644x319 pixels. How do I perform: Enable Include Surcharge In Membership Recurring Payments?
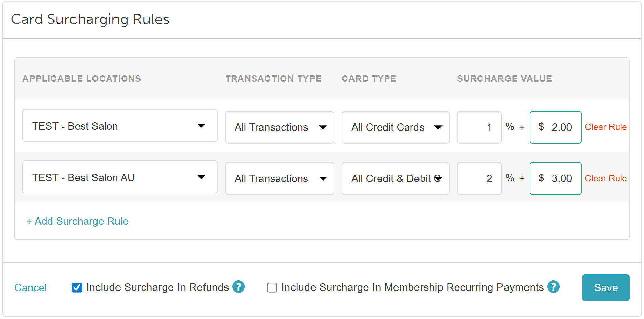point(272,287)
